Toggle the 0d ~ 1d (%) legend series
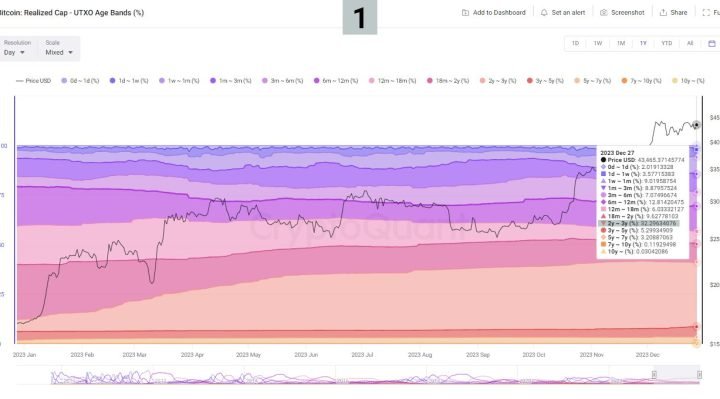The image size is (720, 399). tap(80, 81)
